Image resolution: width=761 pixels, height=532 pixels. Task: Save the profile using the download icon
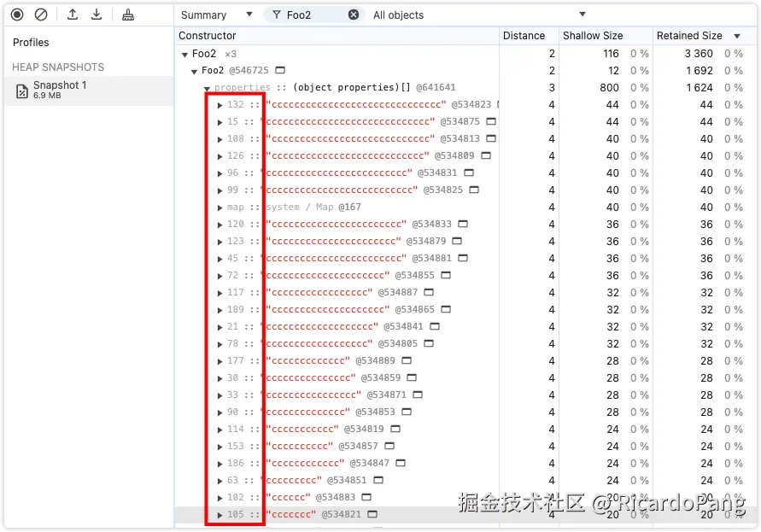(x=97, y=15)
